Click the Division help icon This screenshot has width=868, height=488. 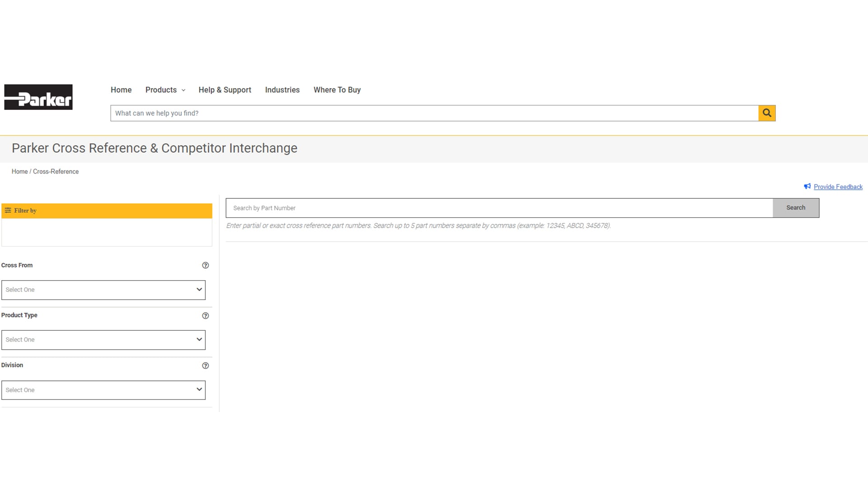coord(205,366)
